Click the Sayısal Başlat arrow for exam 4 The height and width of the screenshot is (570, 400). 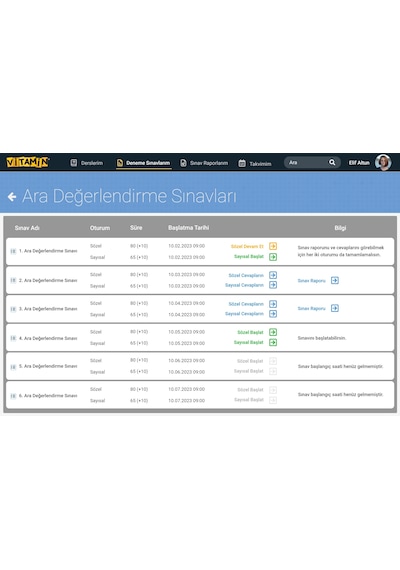[x=273, y=342]
